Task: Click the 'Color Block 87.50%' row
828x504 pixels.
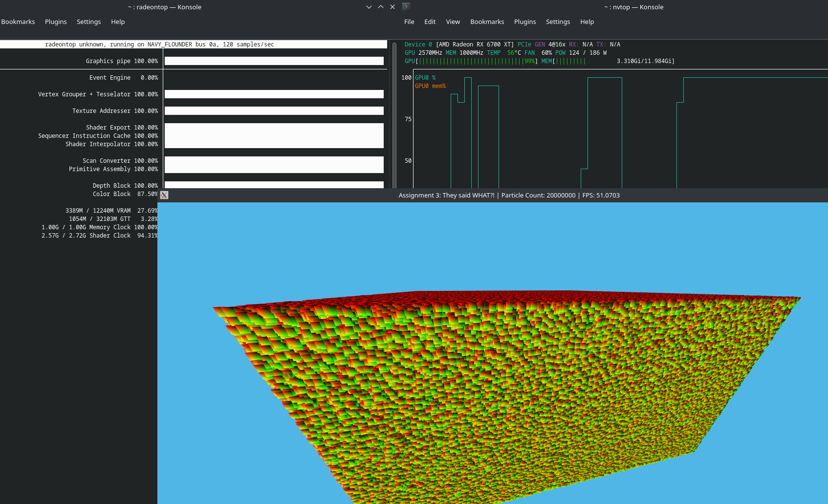Action: click(125, 194)
